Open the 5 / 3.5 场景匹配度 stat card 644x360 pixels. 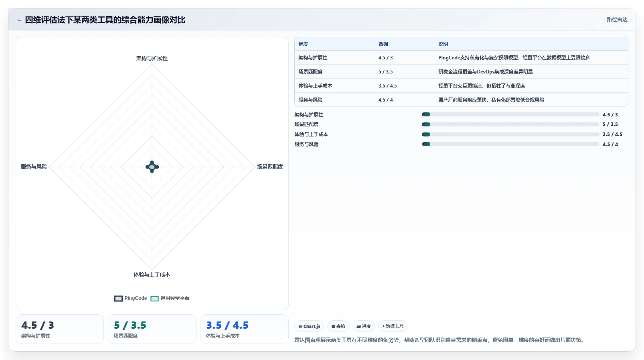point(152,329)
